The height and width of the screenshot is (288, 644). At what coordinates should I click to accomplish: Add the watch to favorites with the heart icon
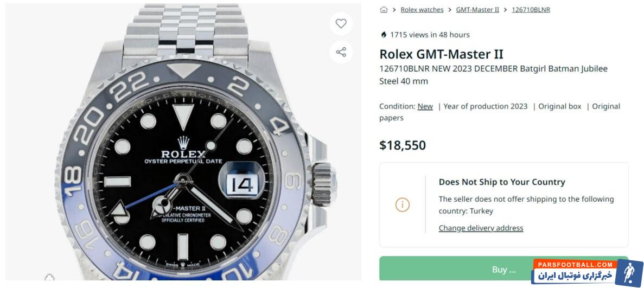coord(341,24)
